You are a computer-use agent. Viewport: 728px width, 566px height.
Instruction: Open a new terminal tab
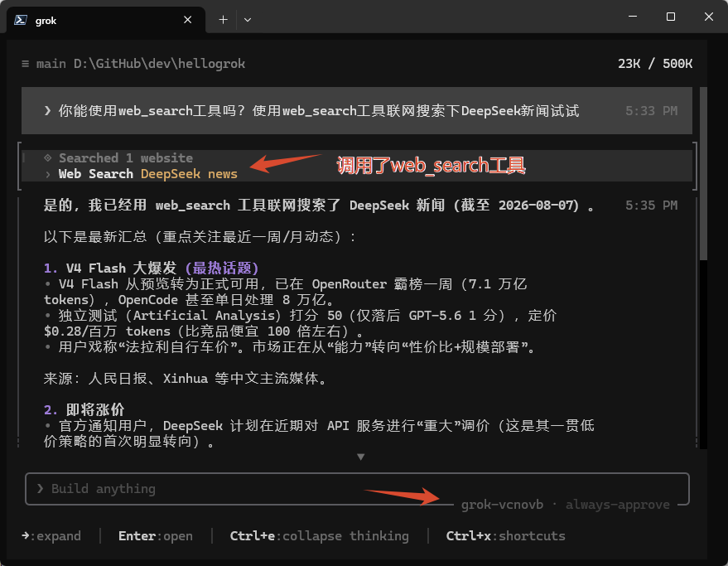coord(224,20)
